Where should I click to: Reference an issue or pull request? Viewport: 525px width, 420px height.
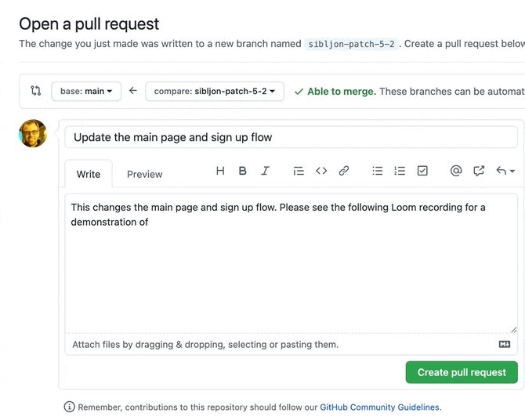479,171
